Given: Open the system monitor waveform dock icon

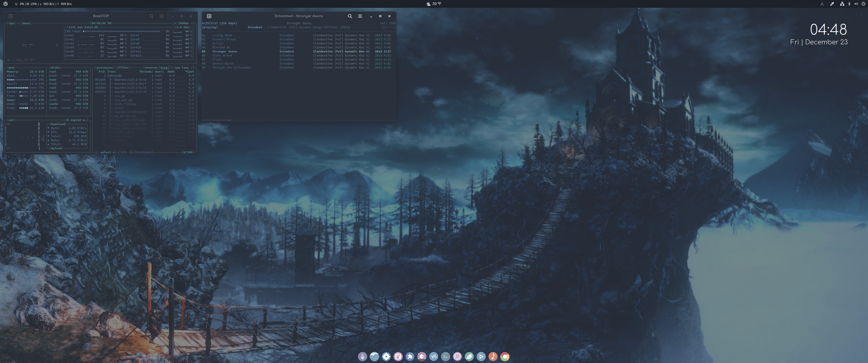Looking at the screenshot, I should coord(434,356).
